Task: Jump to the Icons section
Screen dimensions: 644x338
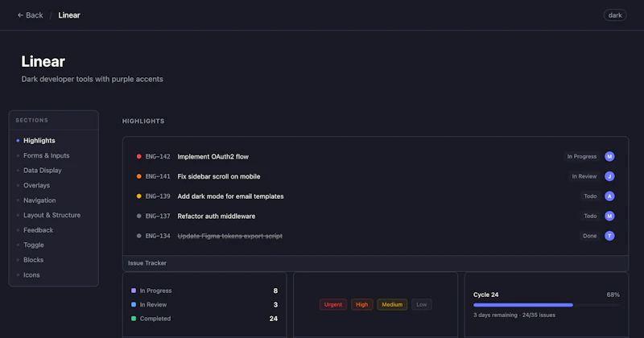Action: [31, 274]
